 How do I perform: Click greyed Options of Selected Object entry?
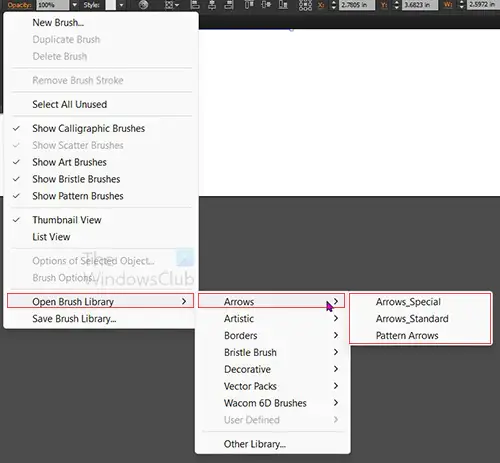click(x=101, y=261)
